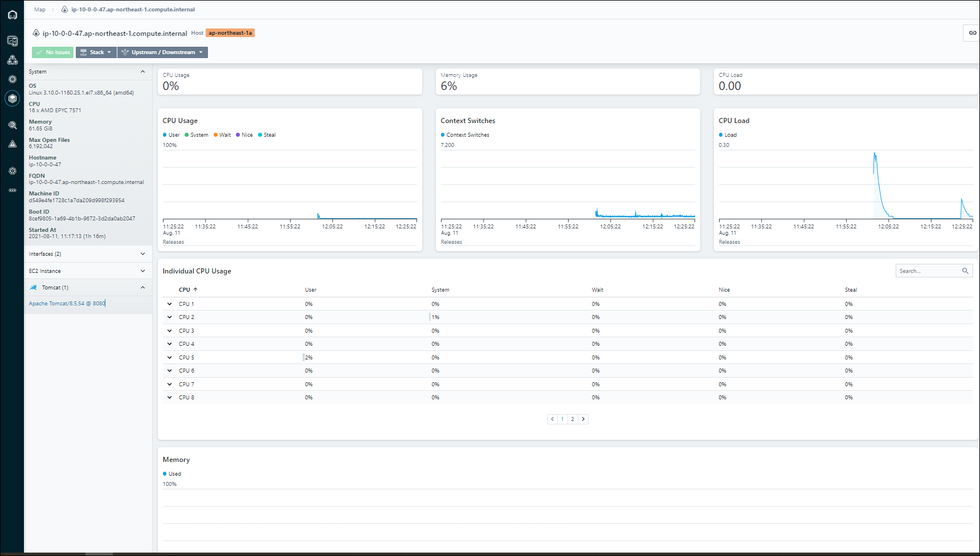Viewport: 980px width, 556px height.
Task: Click the Tomcat icon in sidebar
Action: (34, 288)
